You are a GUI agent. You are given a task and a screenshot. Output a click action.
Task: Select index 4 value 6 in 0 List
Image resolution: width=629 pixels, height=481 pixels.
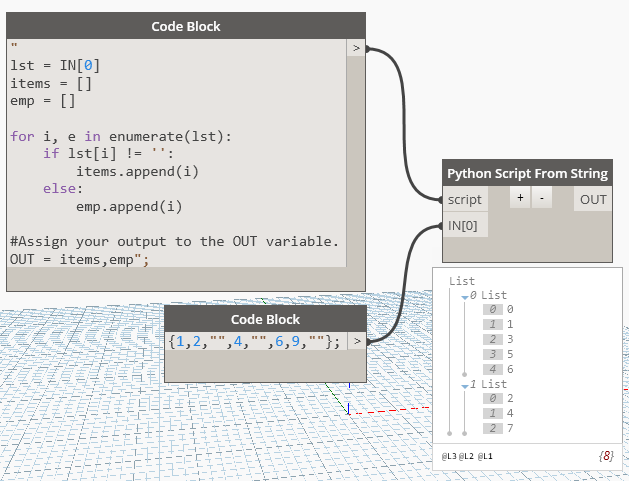tap(498, 369)
